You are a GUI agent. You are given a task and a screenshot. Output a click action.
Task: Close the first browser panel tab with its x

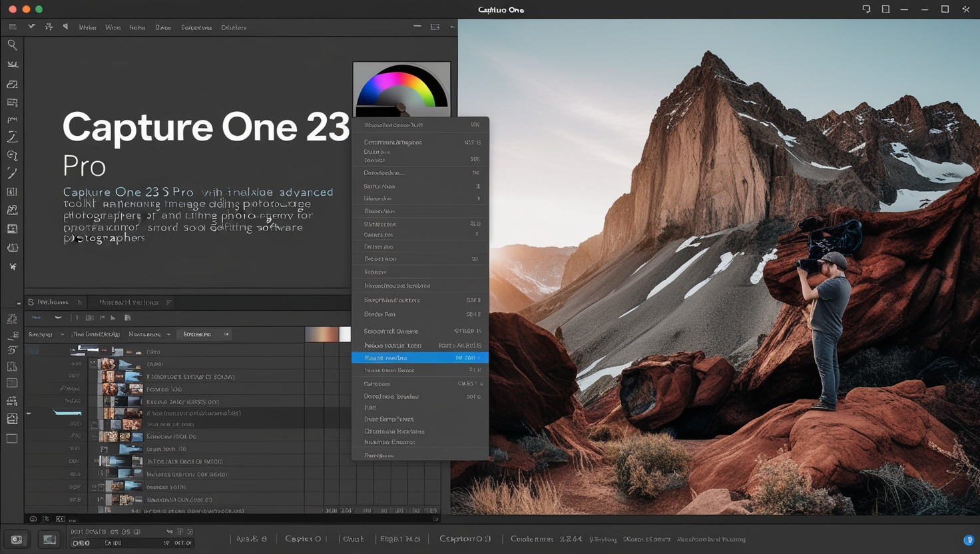[80, 302]
